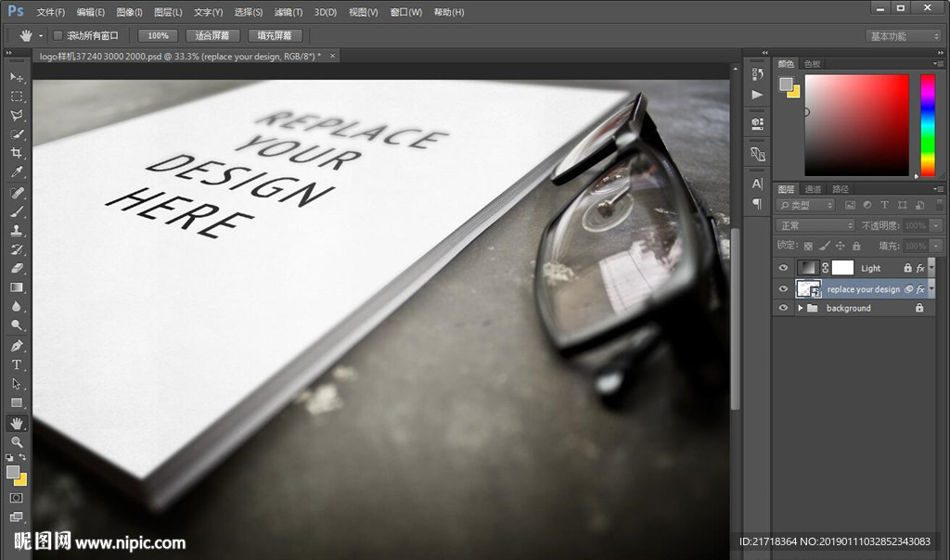Select the Quick Selection tool

17,134
